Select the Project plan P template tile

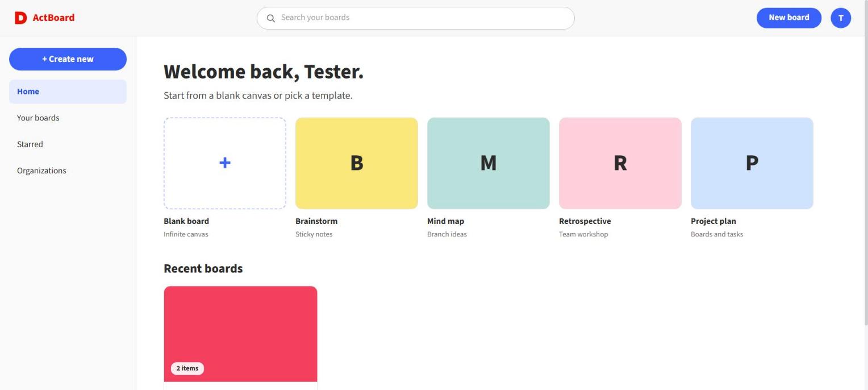[x=752, y=163]
